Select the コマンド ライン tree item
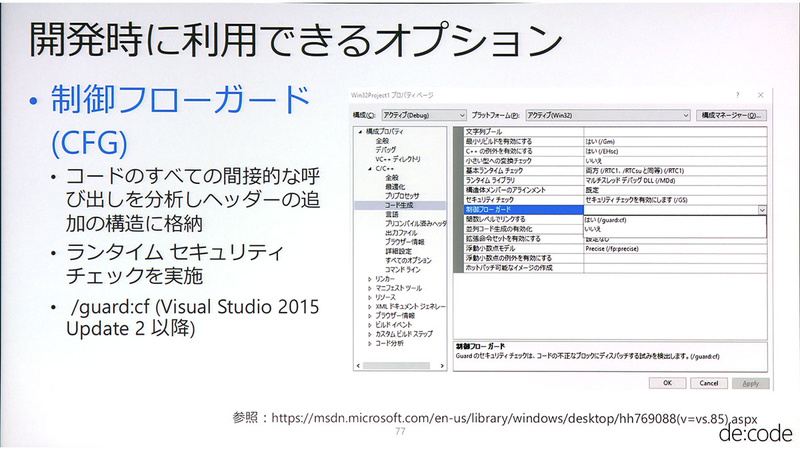The width and height of the screenshot is (800, 450). pyautogui.click(x=403, y=269)
